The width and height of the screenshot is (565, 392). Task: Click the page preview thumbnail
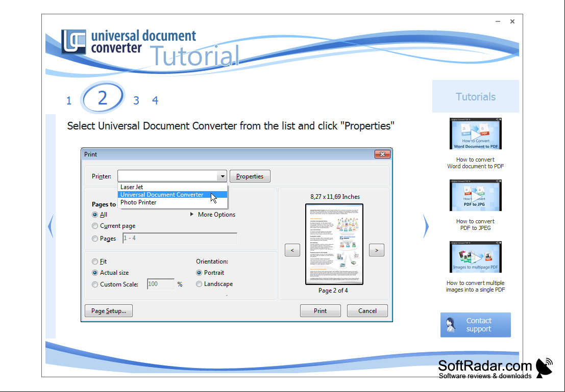coord(334,244)
